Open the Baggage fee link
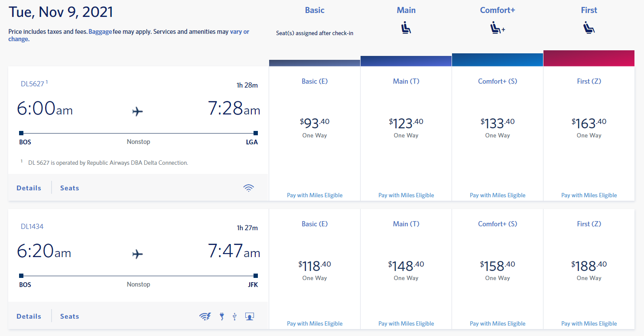The width and height of the screenshot is (644, 336). (x=100, y=31)
